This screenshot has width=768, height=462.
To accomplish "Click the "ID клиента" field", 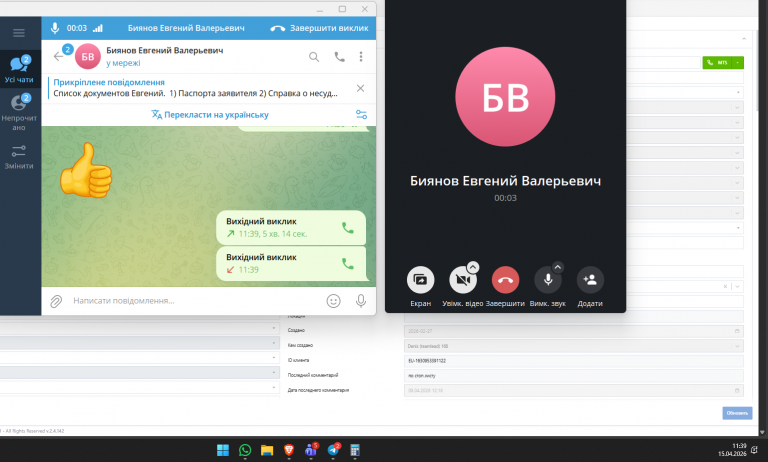I will click(574, 361).
